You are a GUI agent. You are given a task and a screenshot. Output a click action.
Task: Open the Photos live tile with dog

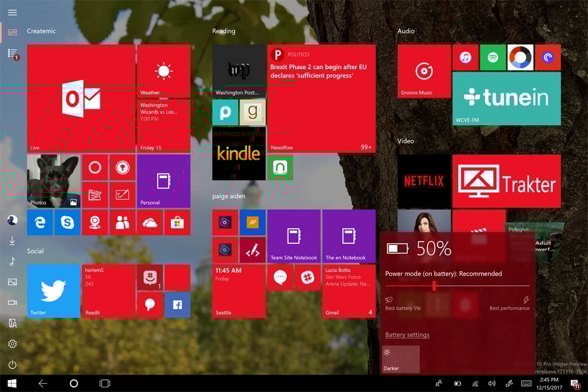point(54,181)
